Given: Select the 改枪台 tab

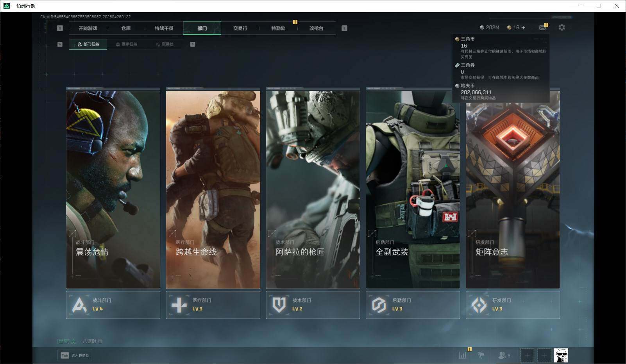Looking at the screenshot, I should [316, 28].
